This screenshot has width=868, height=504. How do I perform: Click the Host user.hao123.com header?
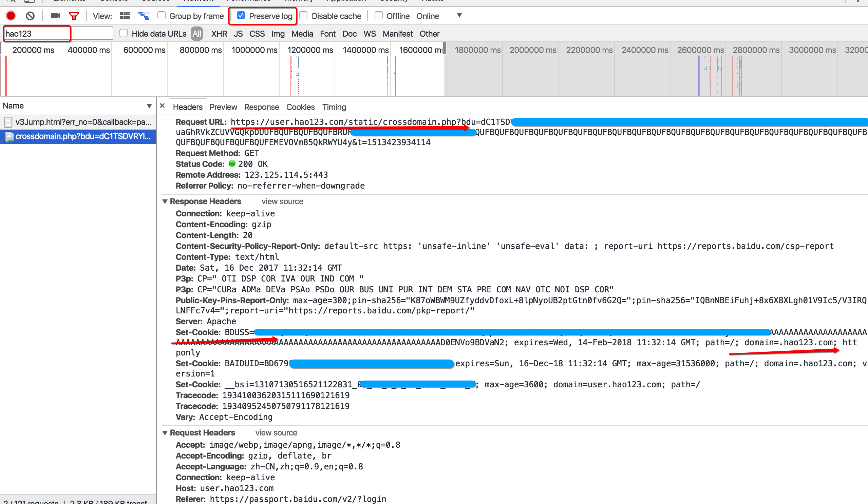225,488
